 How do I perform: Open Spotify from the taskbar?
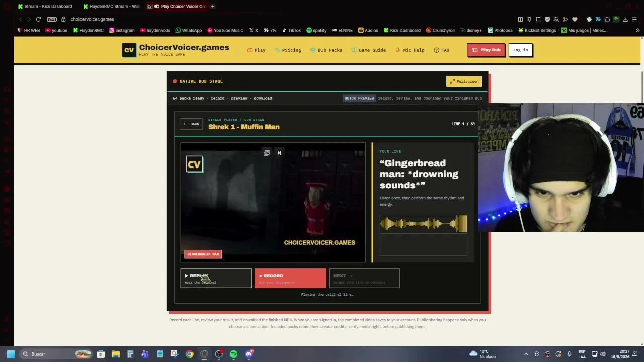[233, 354]
